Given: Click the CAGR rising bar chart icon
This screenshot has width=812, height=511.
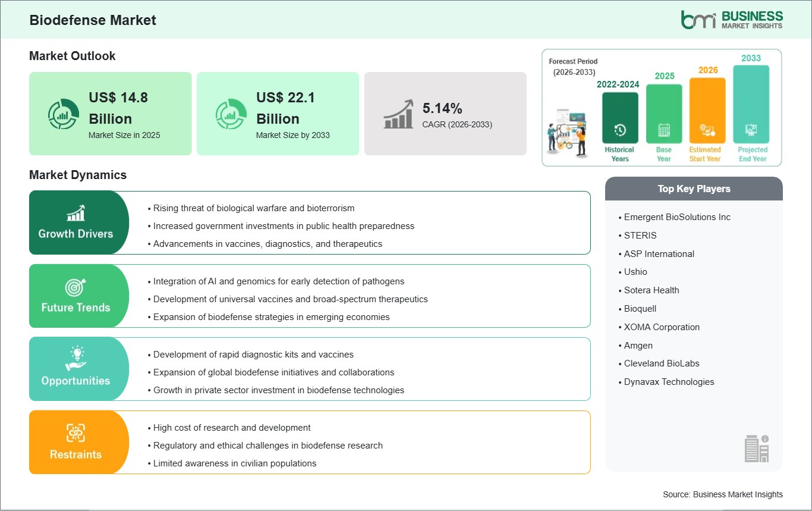Looking at the screenshot, I should pos(399,114).
